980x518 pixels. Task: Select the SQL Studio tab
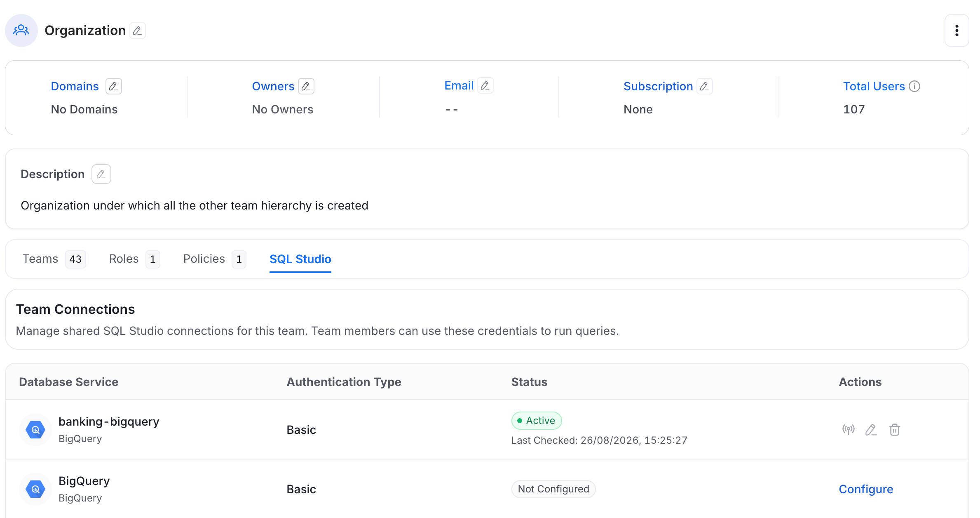pos(300,259)
